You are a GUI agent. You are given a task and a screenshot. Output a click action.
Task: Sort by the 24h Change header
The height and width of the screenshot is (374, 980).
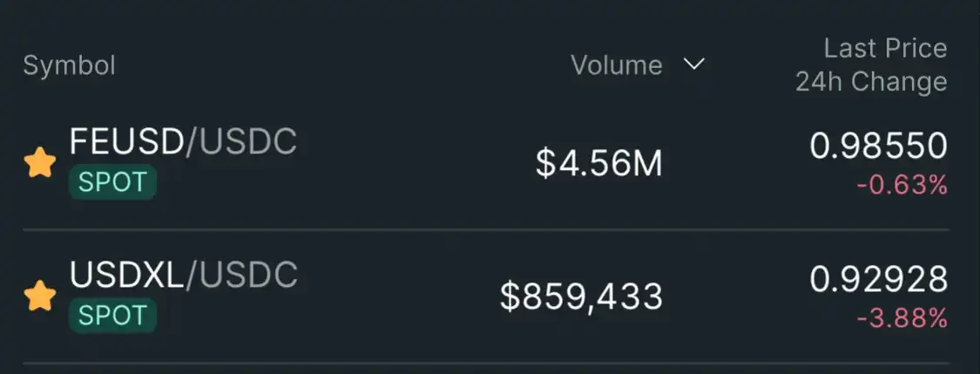tap(870, 82)
